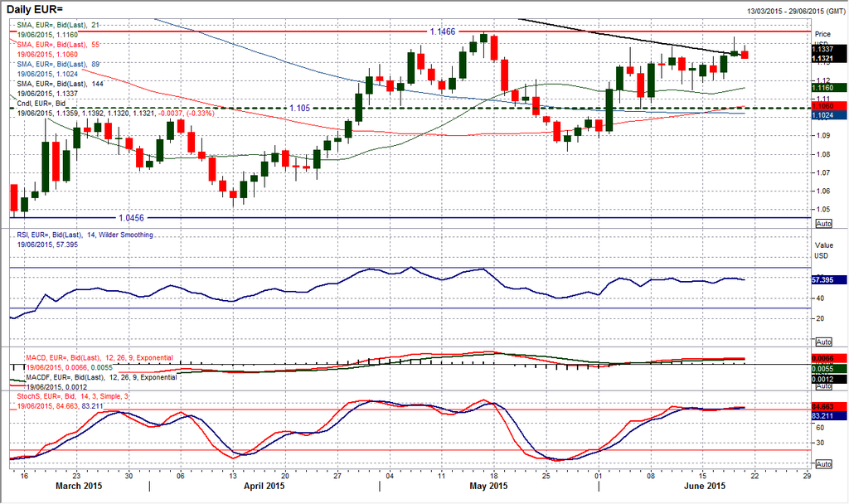Image resolution: width=849 pixels, height=504 pixels.
Task: Click the 29 date tick in June
Action: tap(807, 476)
